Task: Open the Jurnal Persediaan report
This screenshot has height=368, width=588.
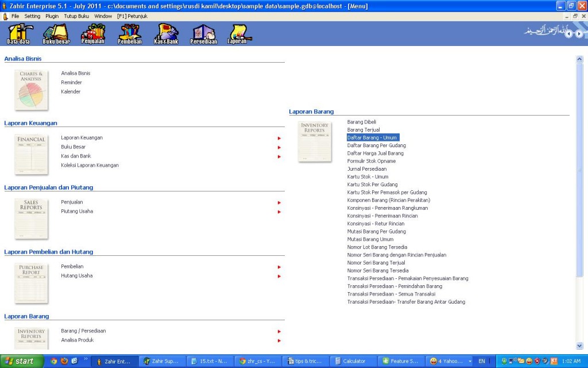Action: coord(367,169)
